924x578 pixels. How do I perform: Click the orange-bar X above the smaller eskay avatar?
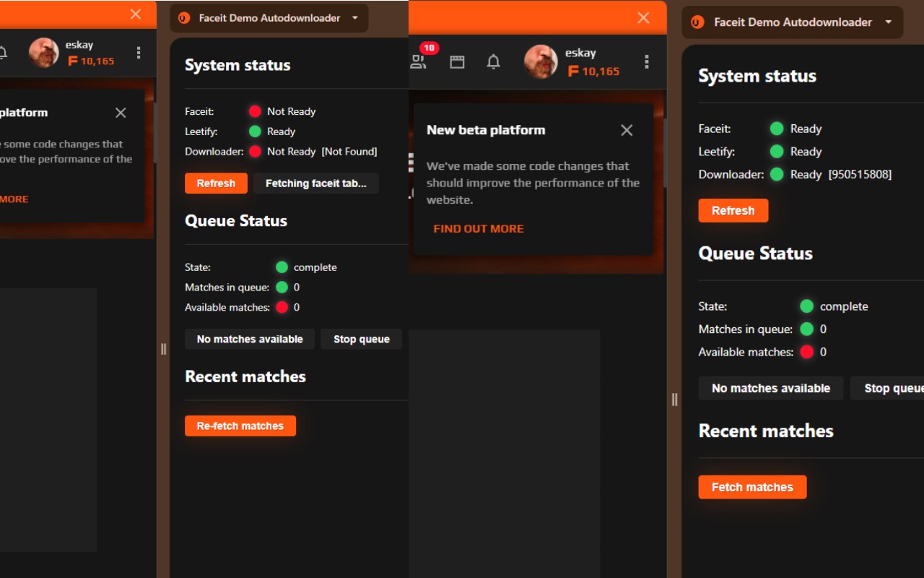tap(136, 14)
